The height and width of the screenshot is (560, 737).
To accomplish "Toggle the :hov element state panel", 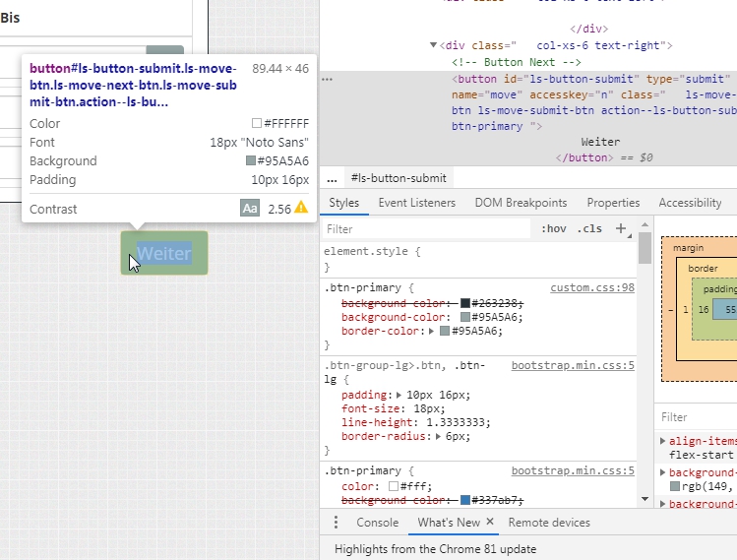I will tap(554, 229).
